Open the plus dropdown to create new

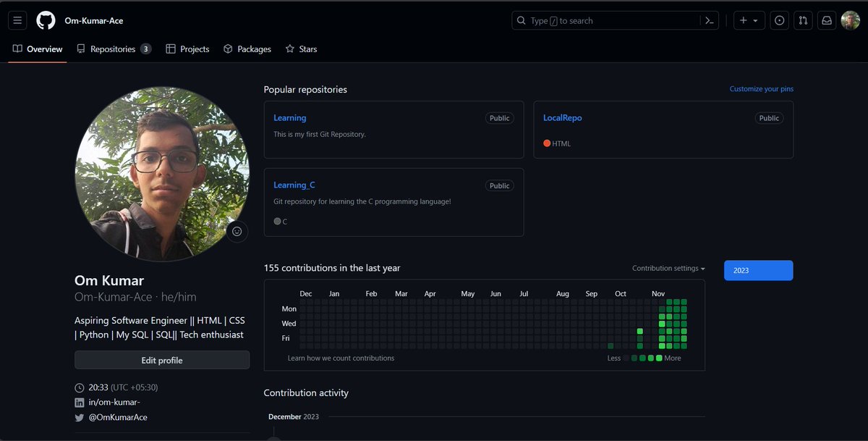pos(749,20)
